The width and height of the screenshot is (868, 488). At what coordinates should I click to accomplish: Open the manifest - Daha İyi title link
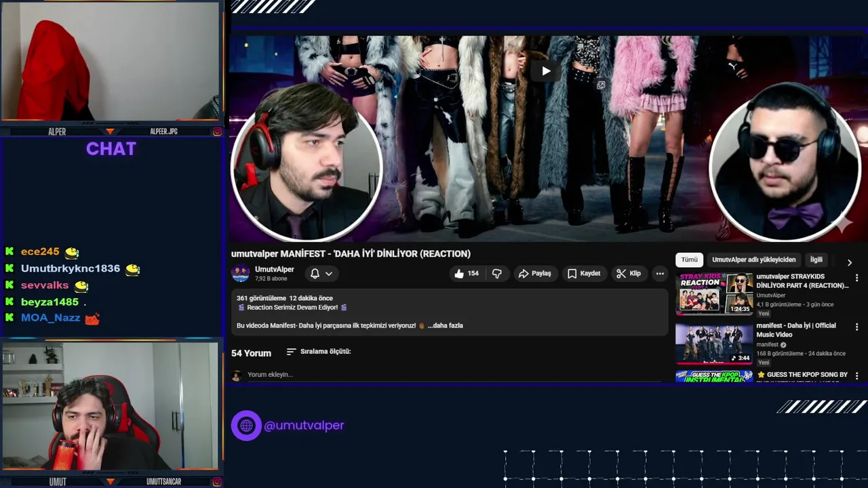796,330
